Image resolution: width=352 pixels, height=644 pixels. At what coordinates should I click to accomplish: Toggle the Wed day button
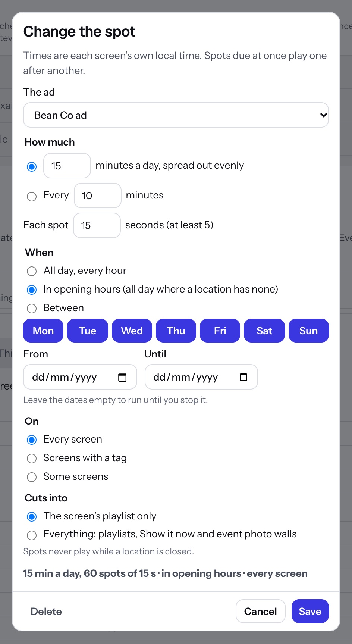point(132,331)
